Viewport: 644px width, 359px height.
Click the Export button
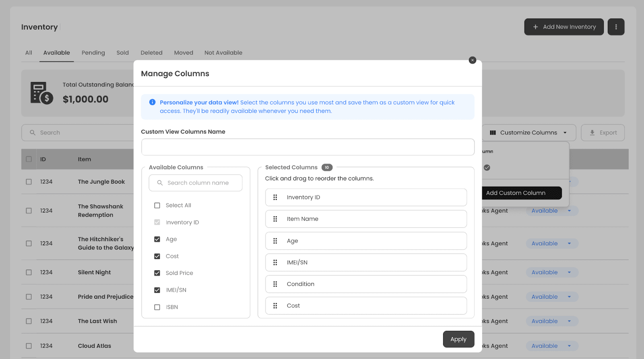point(603,133)
